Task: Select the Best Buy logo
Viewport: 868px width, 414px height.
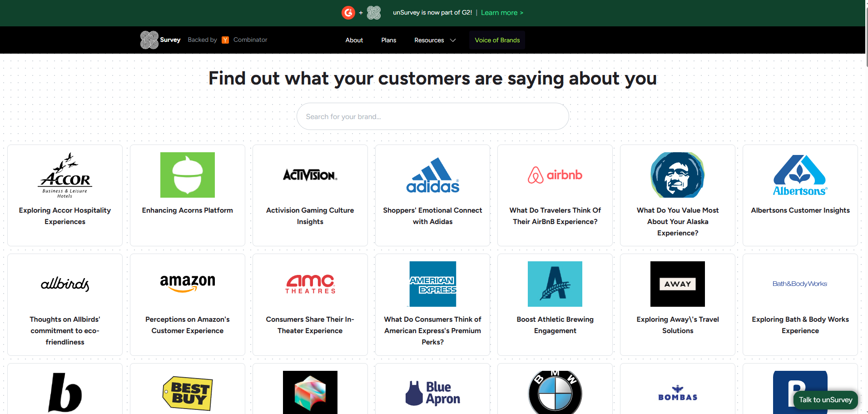Action: (188, 393)
